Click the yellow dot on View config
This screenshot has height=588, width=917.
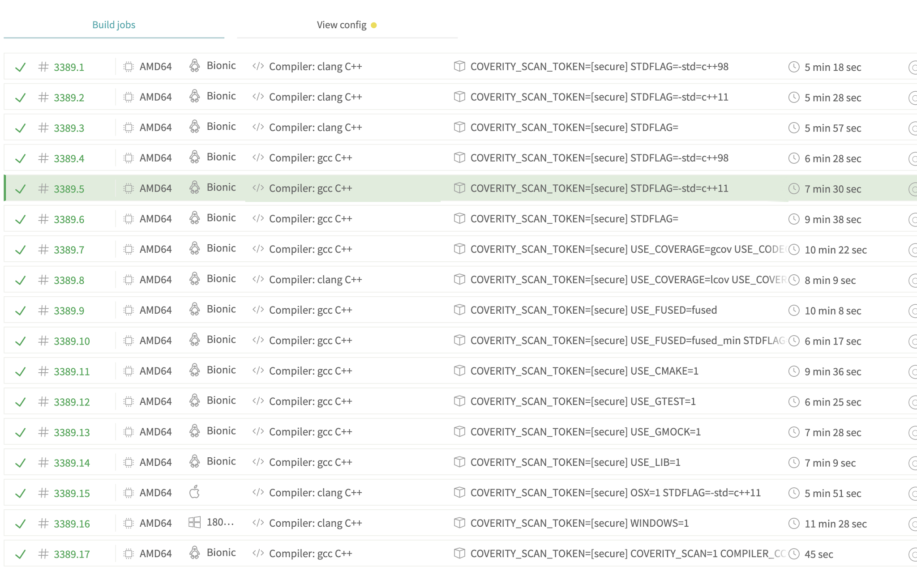374,26
